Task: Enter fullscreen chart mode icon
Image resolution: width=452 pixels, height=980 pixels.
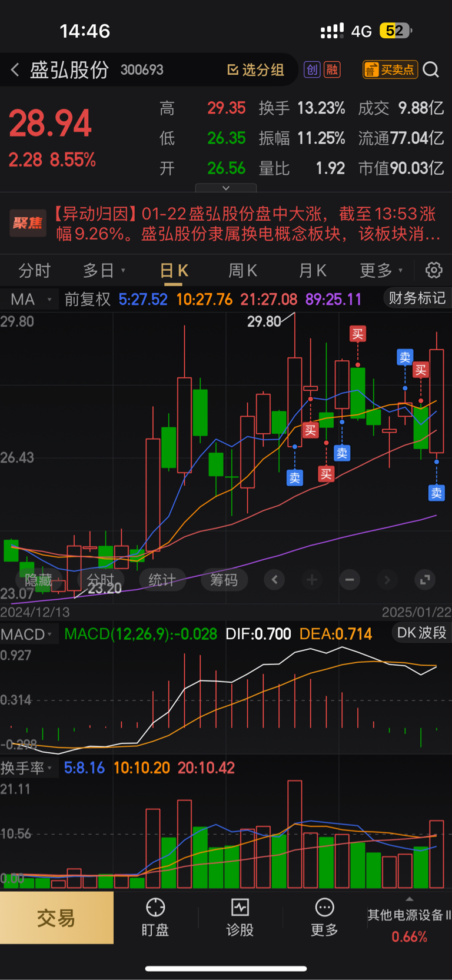Action: click(x=425, y=580)
